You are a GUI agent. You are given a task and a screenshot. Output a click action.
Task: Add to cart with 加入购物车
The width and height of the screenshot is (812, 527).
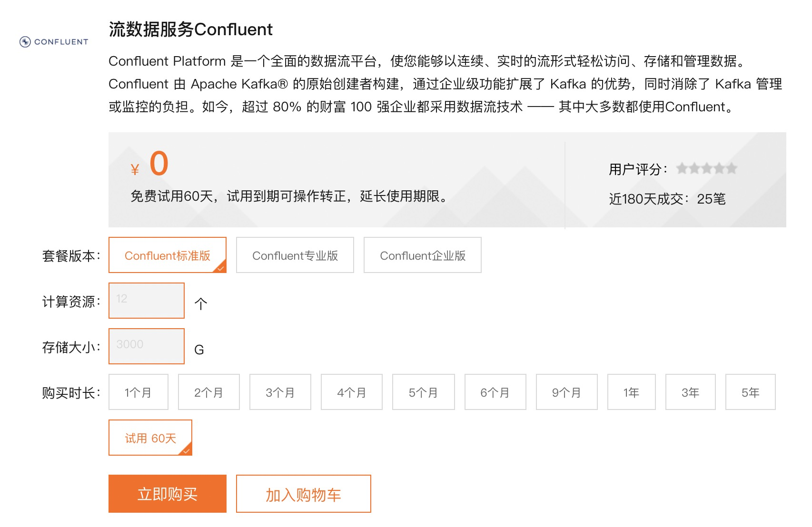tap(304, 494)
